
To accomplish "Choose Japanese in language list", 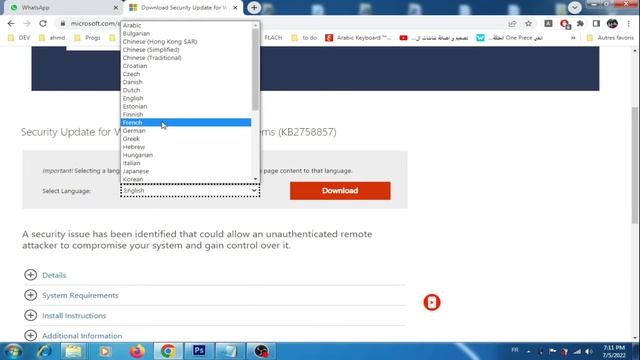I will (186, 171).
